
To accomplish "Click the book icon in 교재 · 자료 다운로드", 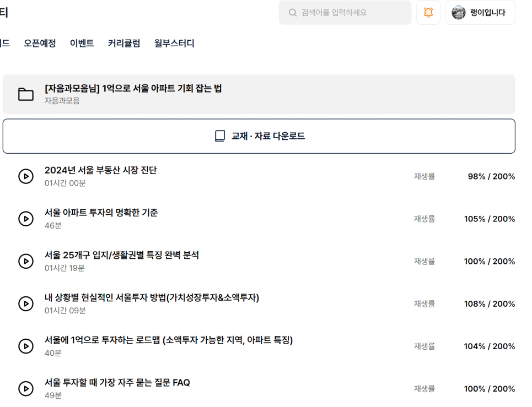I will coord(220,136).
